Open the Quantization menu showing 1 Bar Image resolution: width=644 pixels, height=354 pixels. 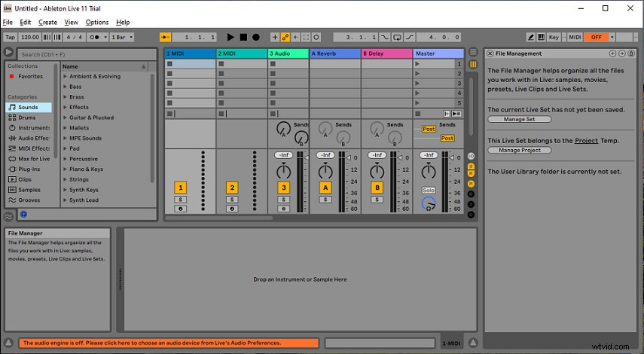point(122,38)
